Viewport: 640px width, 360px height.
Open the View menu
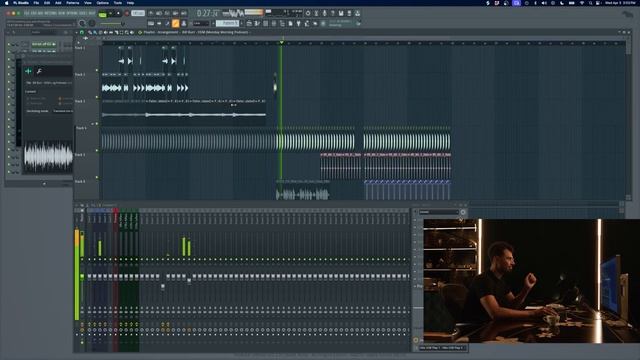(x=88, y=2)
